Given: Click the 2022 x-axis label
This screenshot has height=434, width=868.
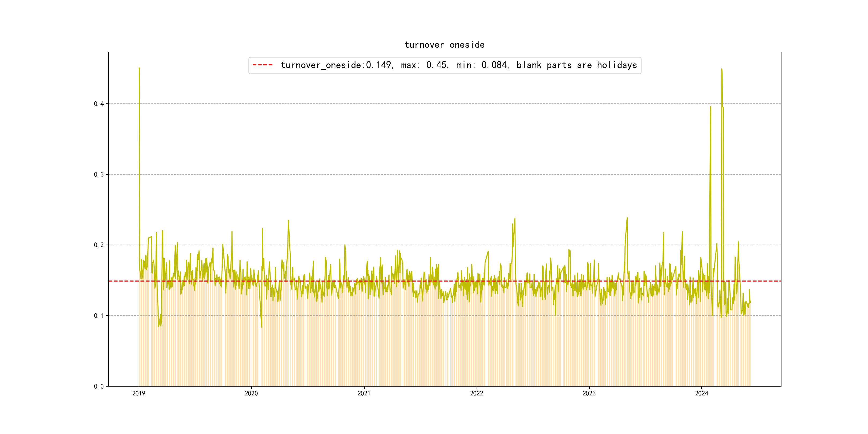Looking at the screenshot, I should [x=476, y=393].
